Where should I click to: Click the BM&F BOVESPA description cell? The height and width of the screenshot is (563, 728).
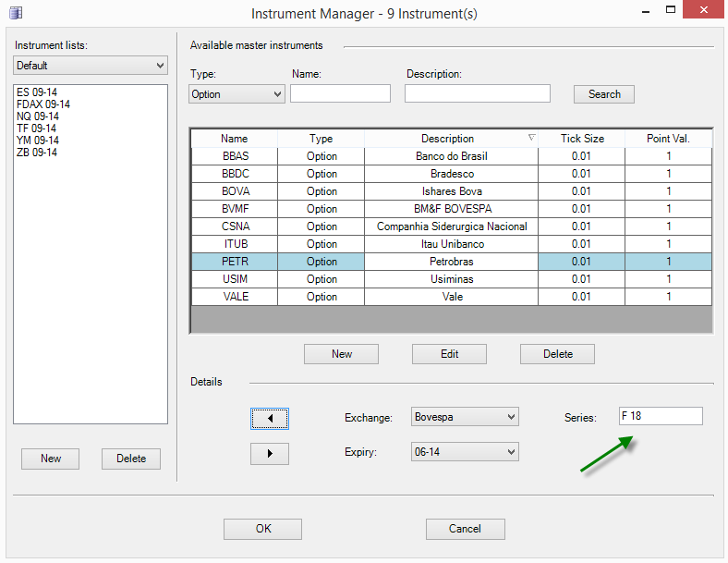(x=451, y=209)
